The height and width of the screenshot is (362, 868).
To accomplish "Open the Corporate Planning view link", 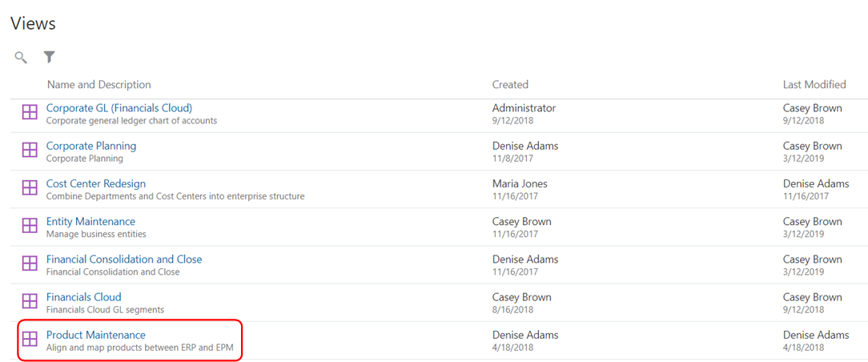I will 91,146.
